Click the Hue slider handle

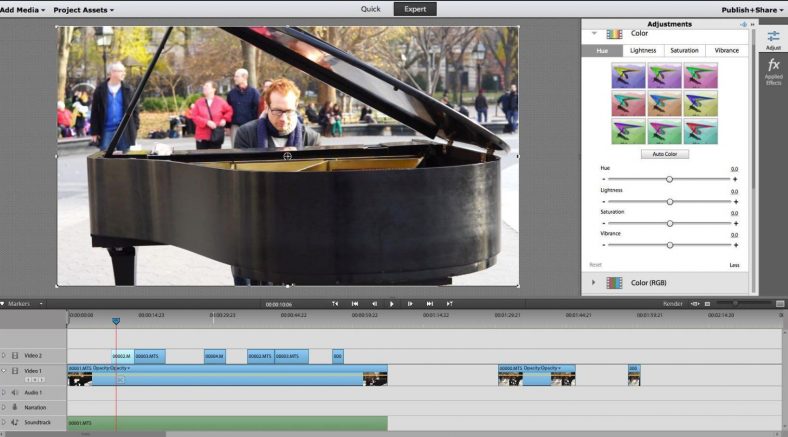669,179
